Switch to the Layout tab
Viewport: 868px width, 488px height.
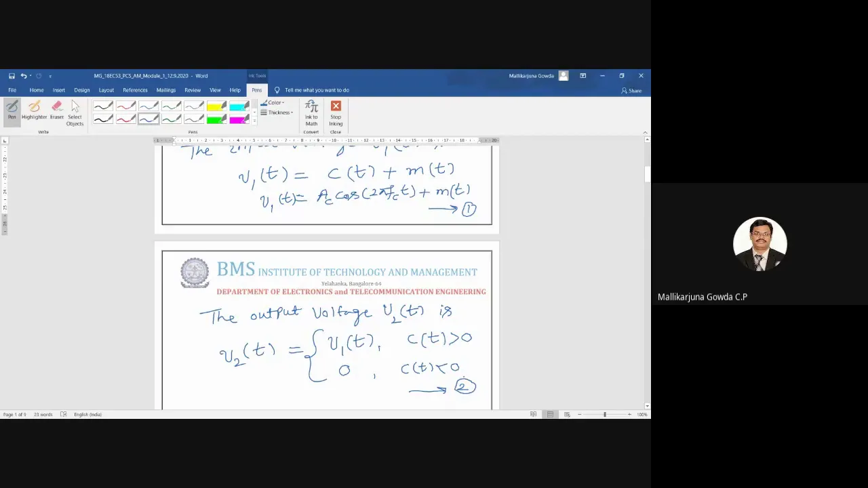pos(106,90)
